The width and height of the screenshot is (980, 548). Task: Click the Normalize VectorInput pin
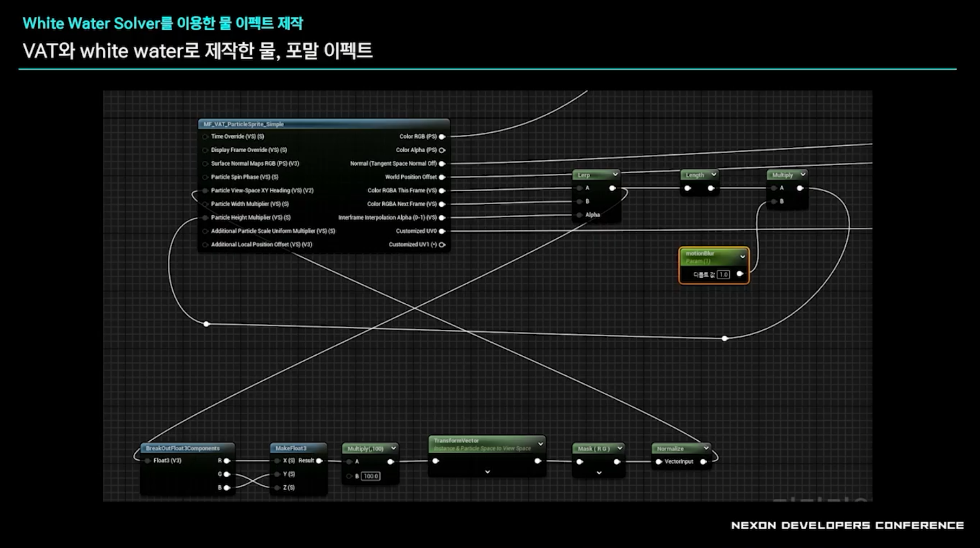(659, 462)
